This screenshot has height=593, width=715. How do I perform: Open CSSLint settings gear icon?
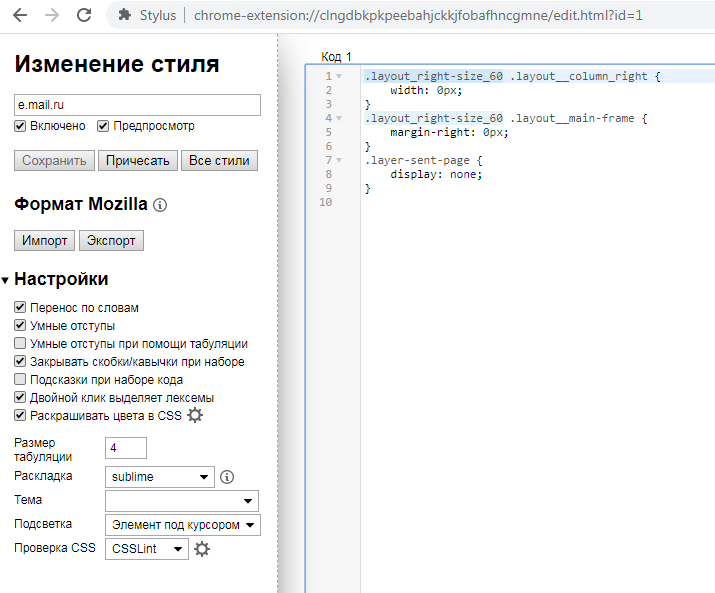point(202,549)
